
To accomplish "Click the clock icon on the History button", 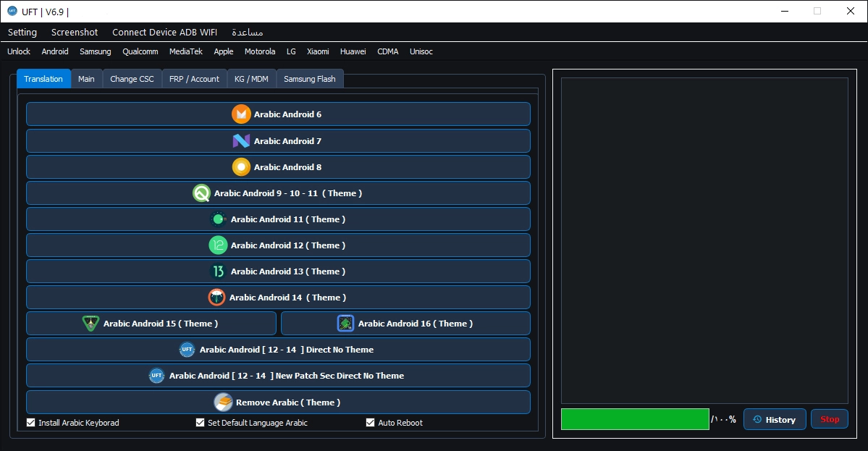I will pos(757,419).
